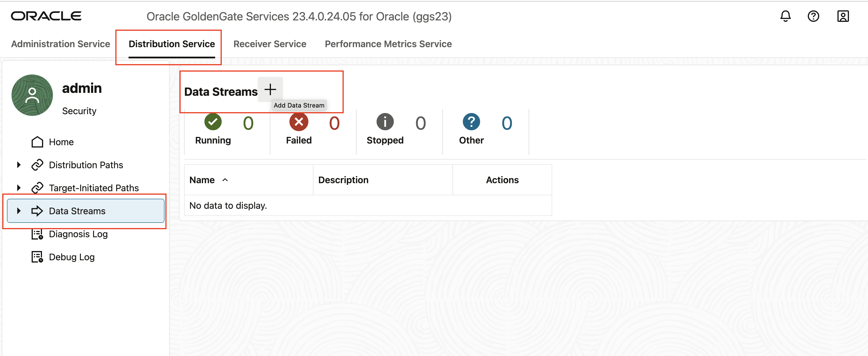Open the user profile icon top right
This screenshot has width=868, height=356.
pyautogui.click(x=842, y=16)
